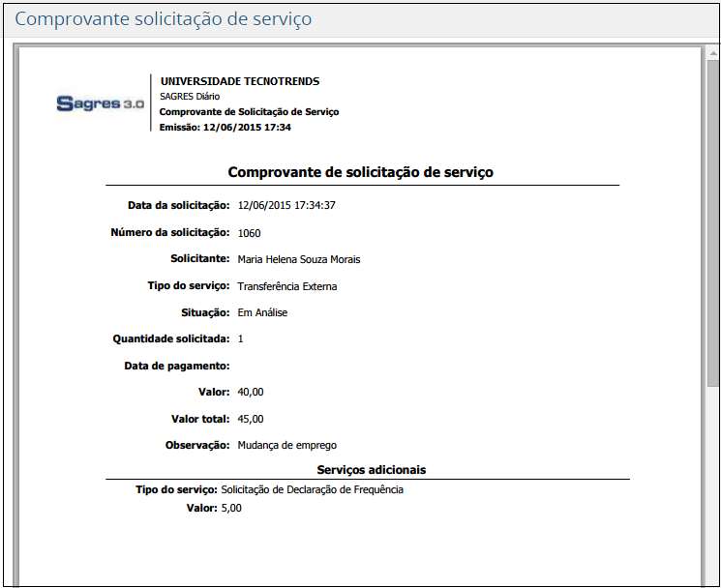Image resolution: width=721 pixels, height=588 pixels.
Task: Select the requester name Maria Helena Souza Morais
Action: pos(298,259)
